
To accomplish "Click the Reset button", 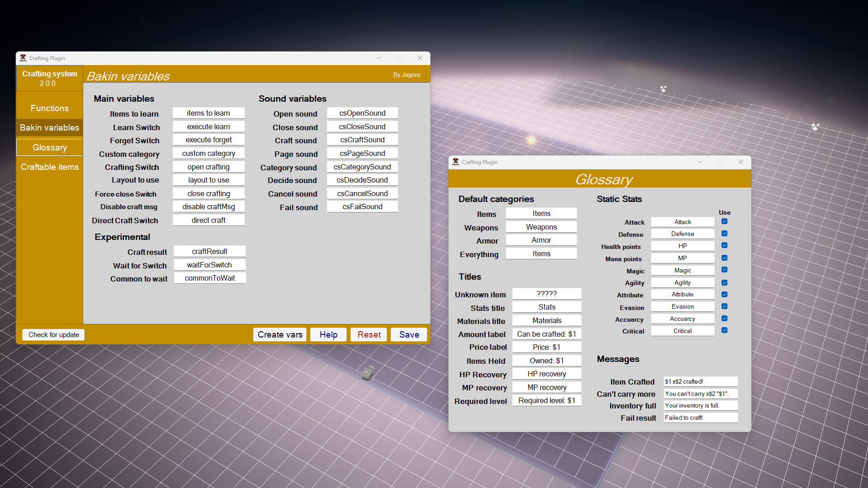I will tap(368, 334).
